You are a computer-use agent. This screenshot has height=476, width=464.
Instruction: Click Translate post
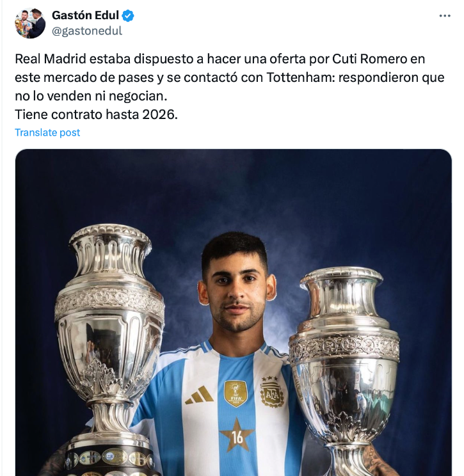click(x=47, y=132)
